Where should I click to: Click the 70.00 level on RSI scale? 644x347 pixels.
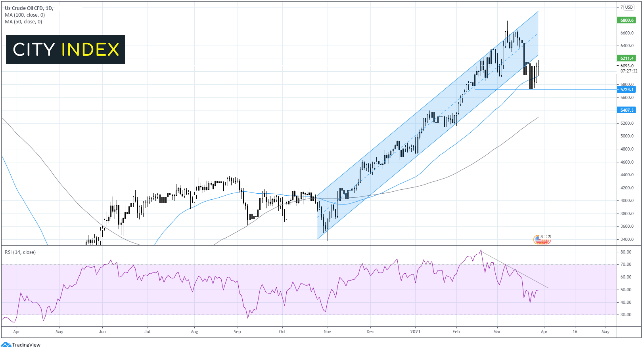pos(626,264)
